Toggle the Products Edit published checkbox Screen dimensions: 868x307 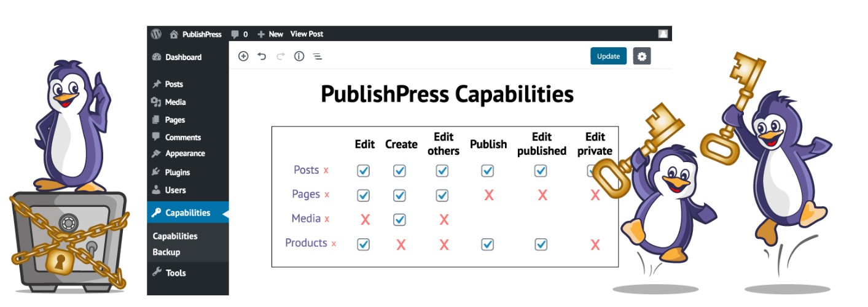coord(541,244)
